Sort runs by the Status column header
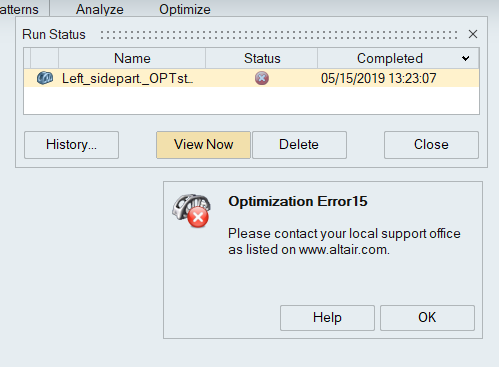 pyautogui.click(x=262, y=58)
